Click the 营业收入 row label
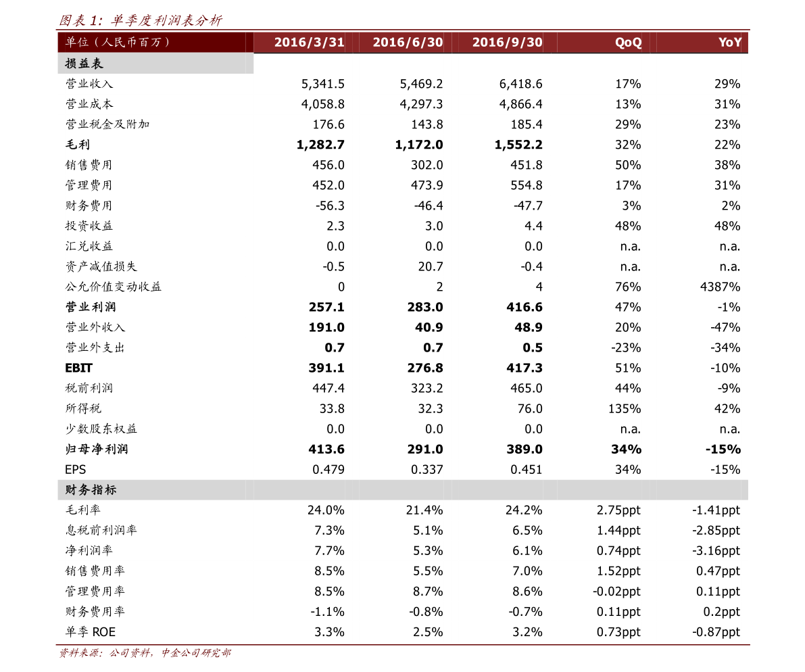 click(89, 84)
